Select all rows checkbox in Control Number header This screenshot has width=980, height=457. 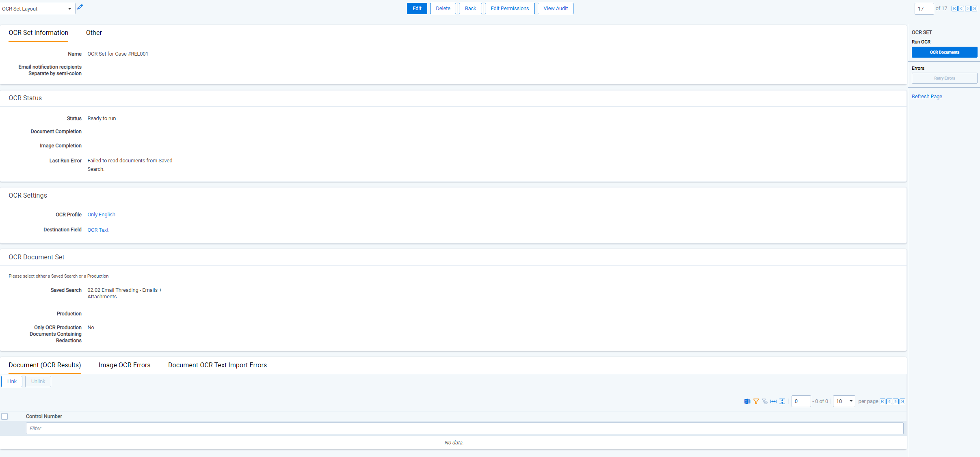click(4, 416)
